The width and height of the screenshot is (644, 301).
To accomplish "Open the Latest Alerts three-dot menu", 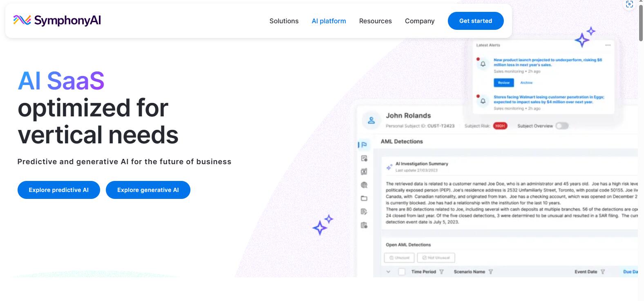I will [608, 45].
